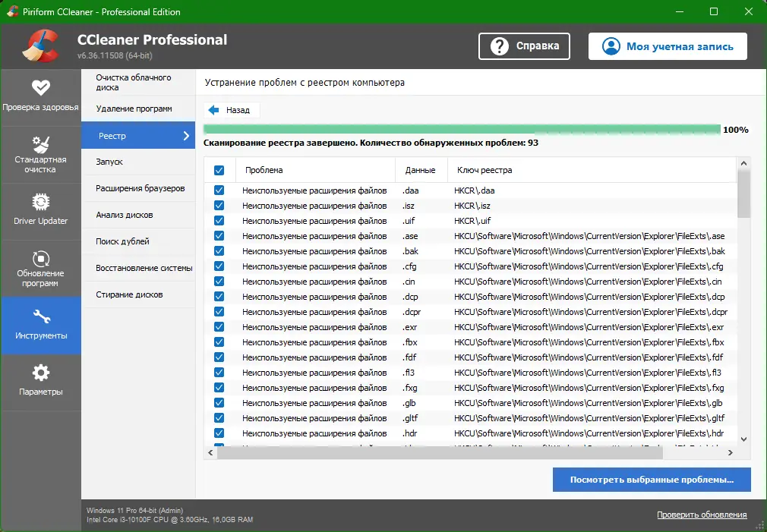Select registry key ending FileExts\.bak
Screen dimensions: 767x532
pyautogui.click(x=589, y=251)
